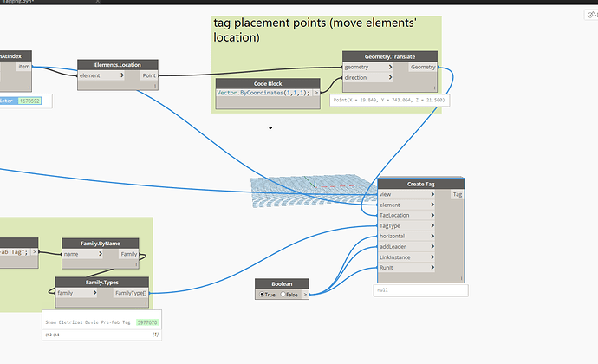Click the family input port on Family.Types
The height and width of the screenshot is (364, 598).
click(76, 293)
